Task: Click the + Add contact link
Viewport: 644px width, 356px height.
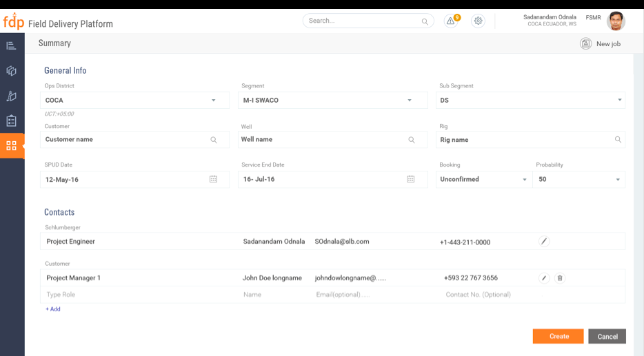Action: (53, 309)
